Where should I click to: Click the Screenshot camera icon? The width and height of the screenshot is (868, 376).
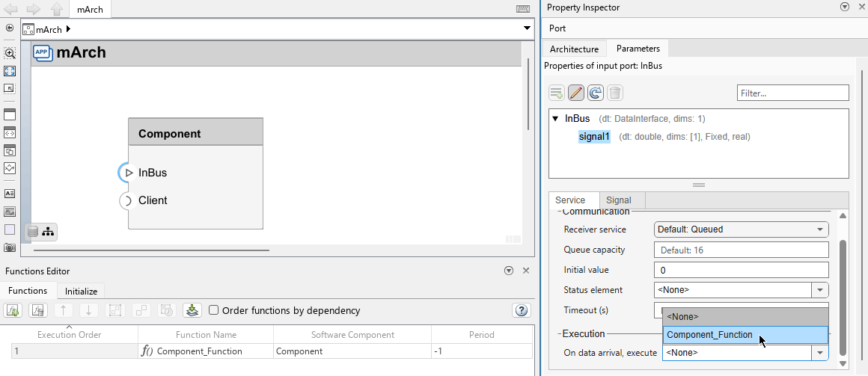click(10, 247)
